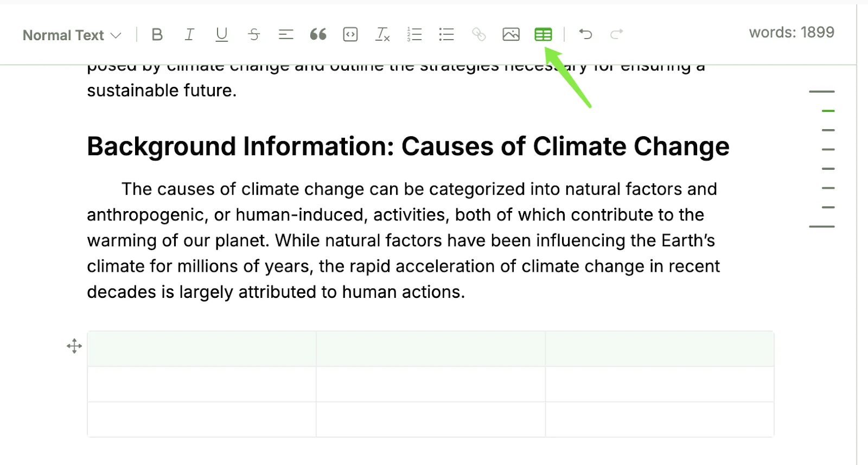Jump to the green highlighted outline marker
The height and width of the screenshot is (465, 868).
[x=828, y=111]
